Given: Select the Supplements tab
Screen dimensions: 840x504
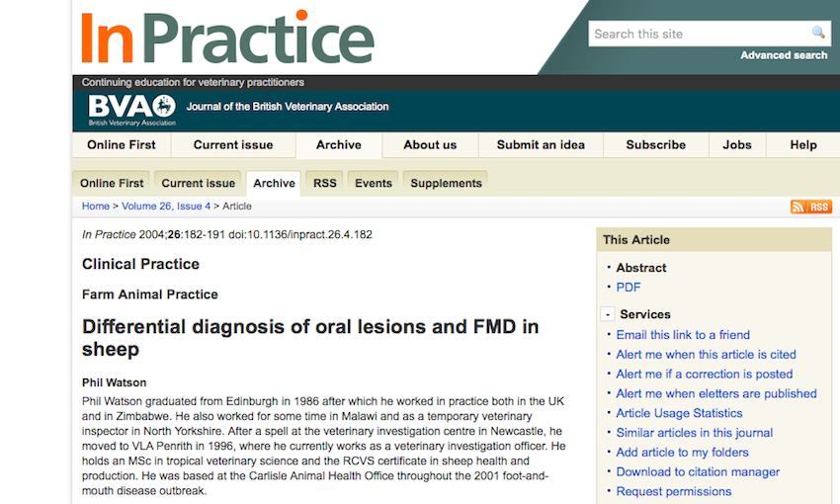Looking at the screenshot, I should (x=446, y=183).
